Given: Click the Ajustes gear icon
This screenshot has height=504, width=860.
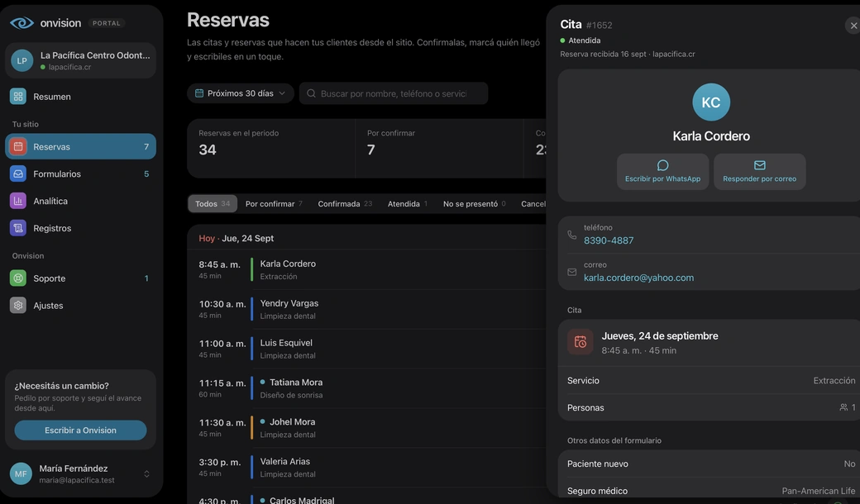Looking at the screenshot, I should (x=18, y=305).
